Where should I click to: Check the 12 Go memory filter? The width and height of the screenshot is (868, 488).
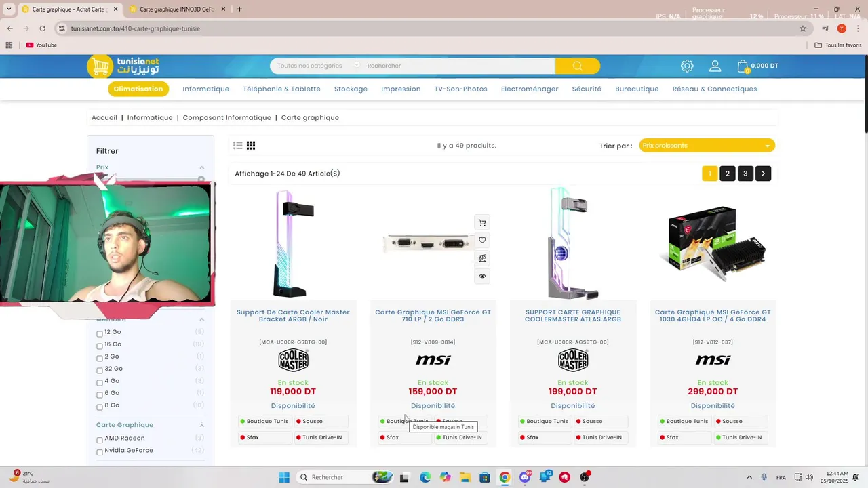(x=100, y=333)
